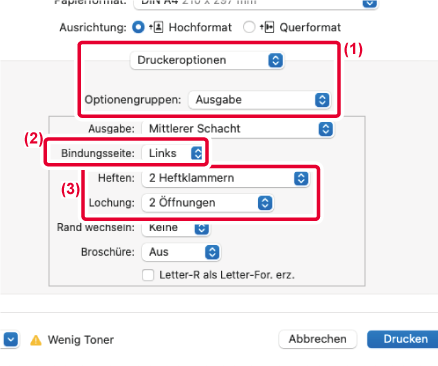This screenshot has width=438, height=366.
Task: Click the Heften dropdown arrow icon
Action: (x=301, y=178)
